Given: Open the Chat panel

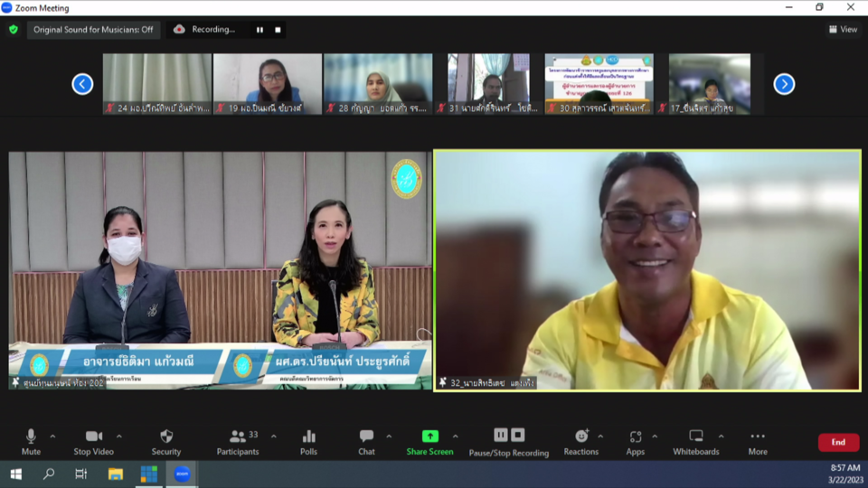Looking at the screenshot, I should point(366,441).
